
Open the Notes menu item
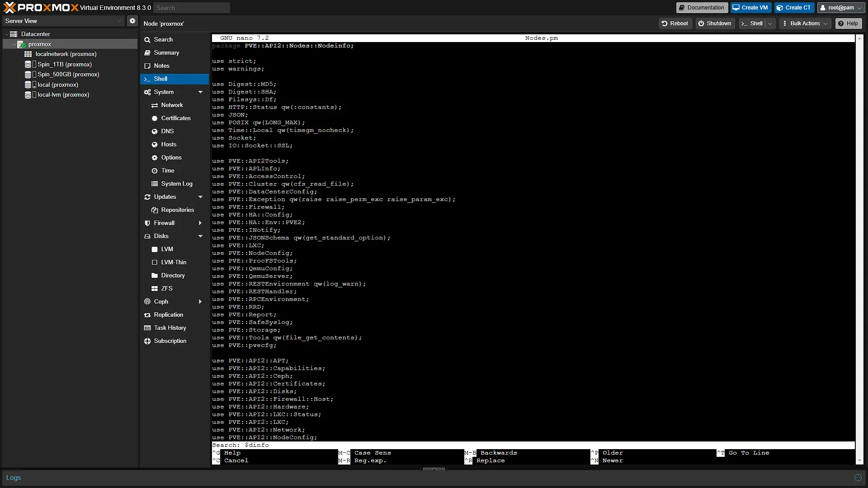(175, 66)
